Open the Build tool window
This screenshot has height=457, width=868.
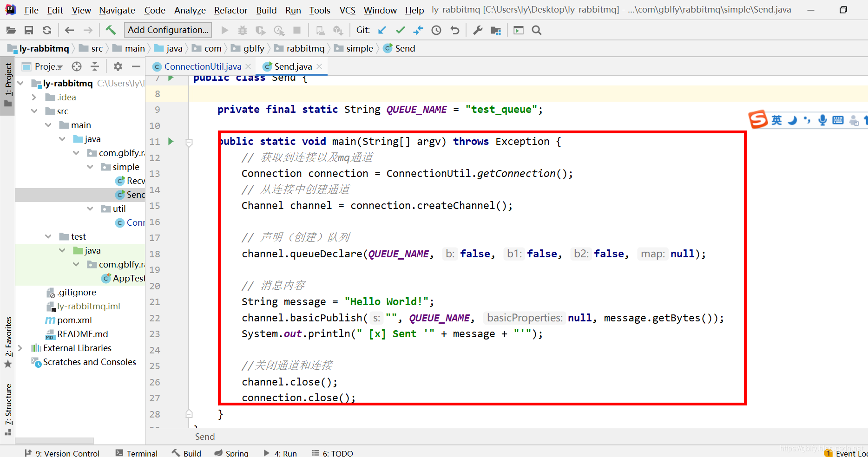(187, 453)
